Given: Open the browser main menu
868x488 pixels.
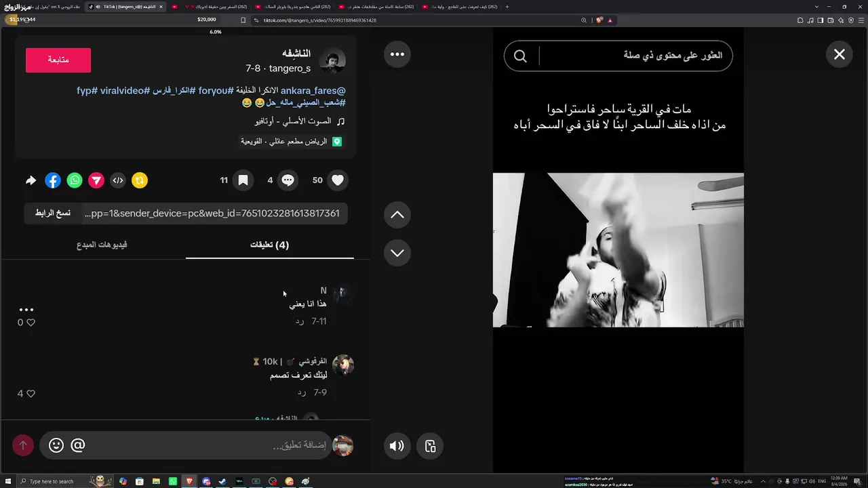Looking at the screenshot, I should pos(861,20).
